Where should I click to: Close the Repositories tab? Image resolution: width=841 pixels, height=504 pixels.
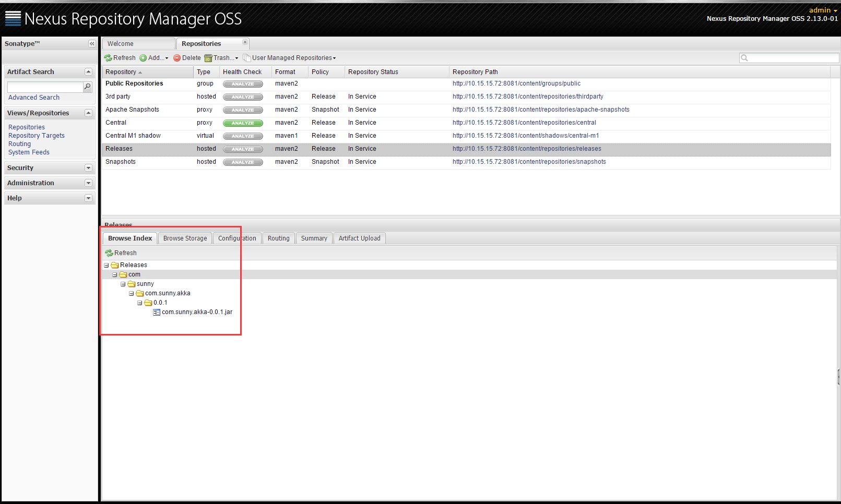click(245, 42)
